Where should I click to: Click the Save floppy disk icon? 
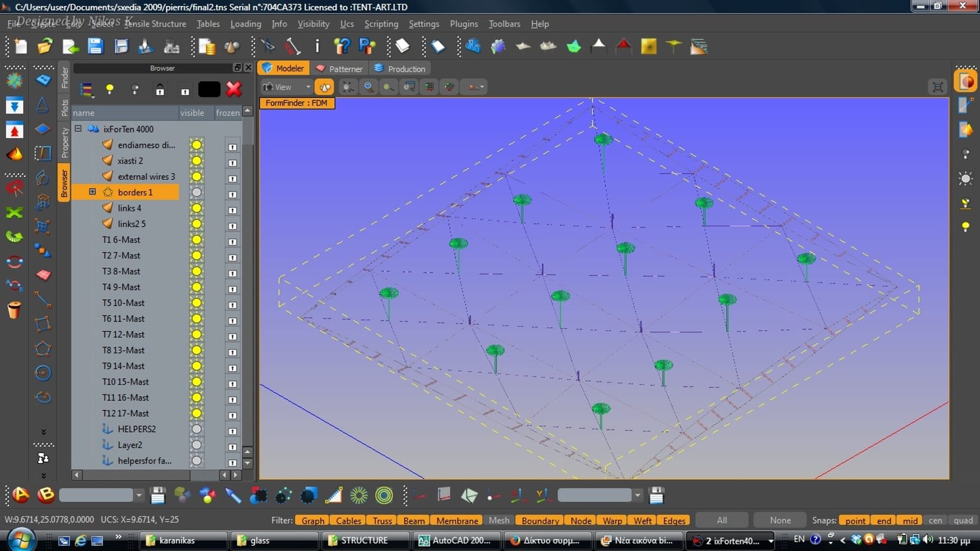point(95,47)
